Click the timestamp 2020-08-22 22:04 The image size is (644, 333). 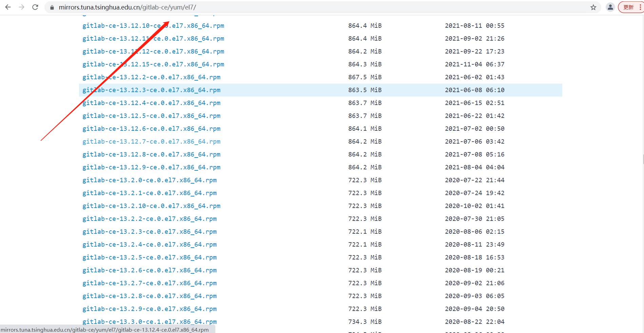click(x=475, y=322)
